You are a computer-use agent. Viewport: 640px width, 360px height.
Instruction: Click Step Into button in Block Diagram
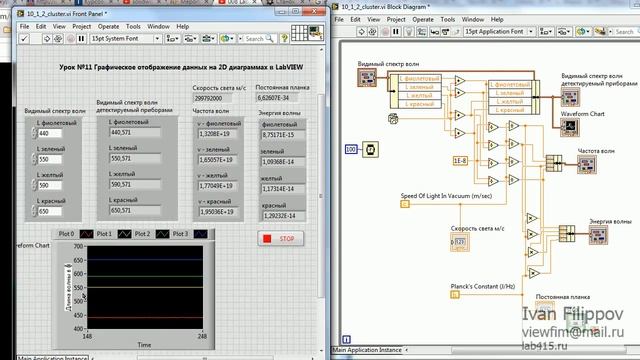pos(435,31)
